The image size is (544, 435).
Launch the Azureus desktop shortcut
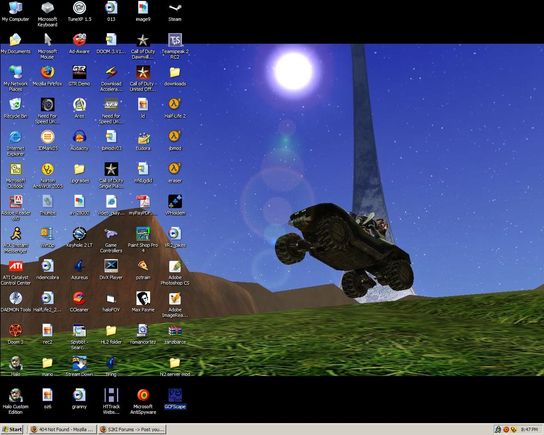(79, 270)
